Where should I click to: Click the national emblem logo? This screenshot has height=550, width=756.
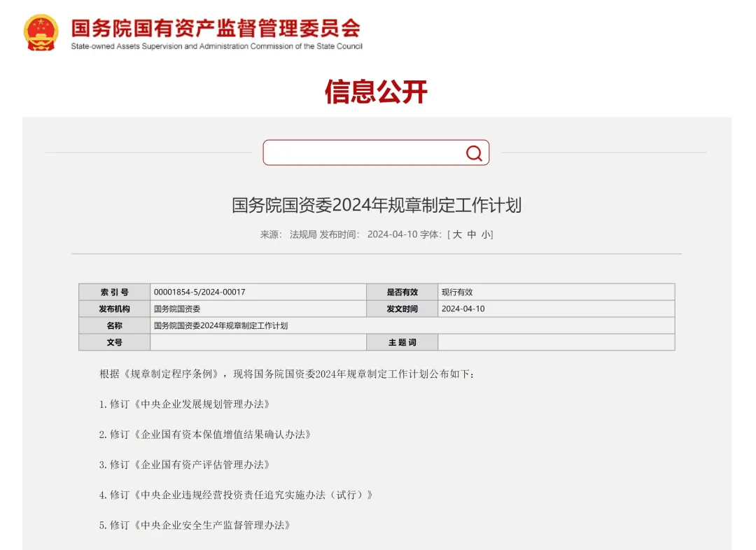[41, 32]
